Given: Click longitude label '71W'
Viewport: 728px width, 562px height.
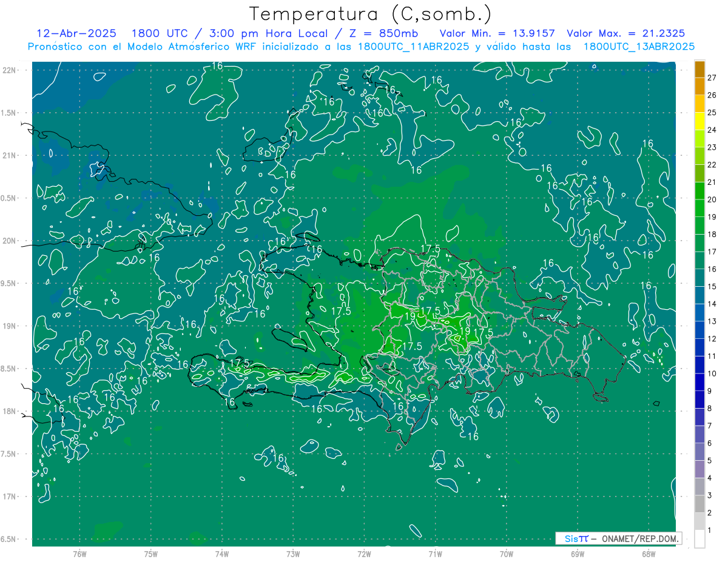Looking at the screenshot, I should click(x=435, y=554).
